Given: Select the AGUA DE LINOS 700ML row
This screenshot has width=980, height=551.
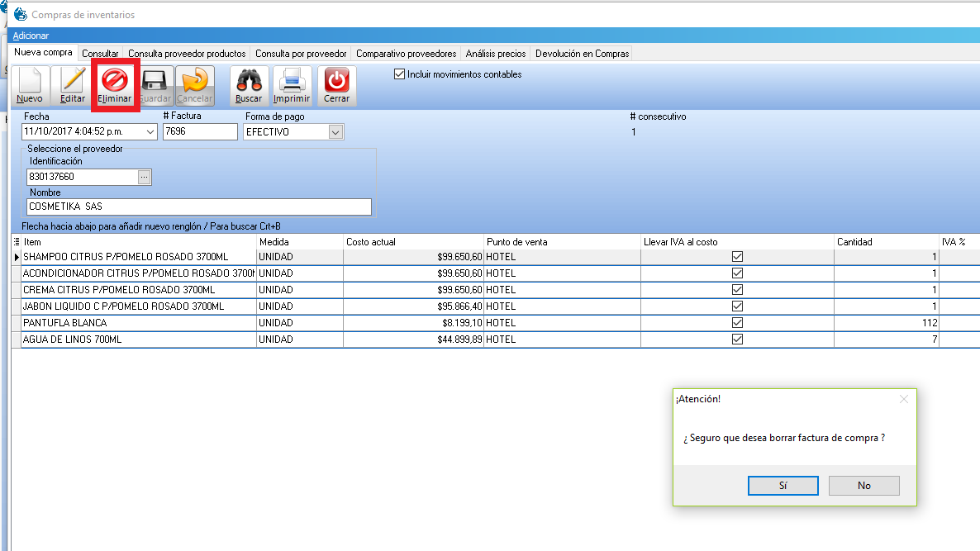Looking at the screenshot, I should [x=132, y=340].
